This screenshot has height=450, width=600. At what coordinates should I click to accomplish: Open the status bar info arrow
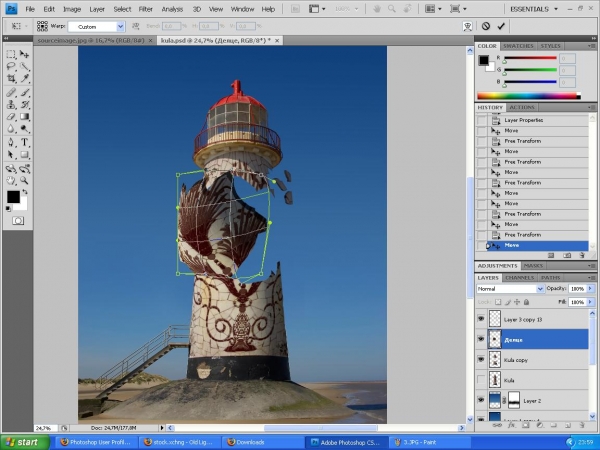(x=162, y=428)
